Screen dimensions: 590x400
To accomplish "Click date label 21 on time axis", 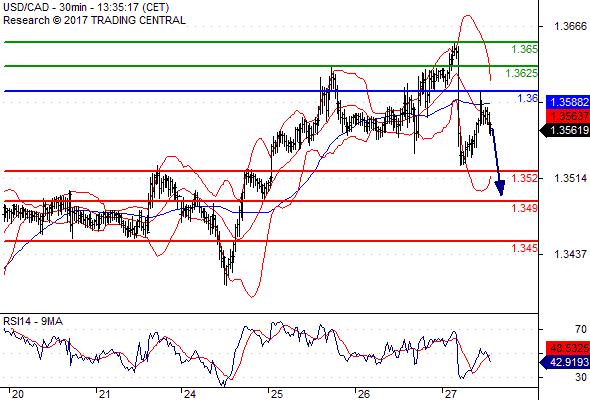I will click(x=104, y=394).
